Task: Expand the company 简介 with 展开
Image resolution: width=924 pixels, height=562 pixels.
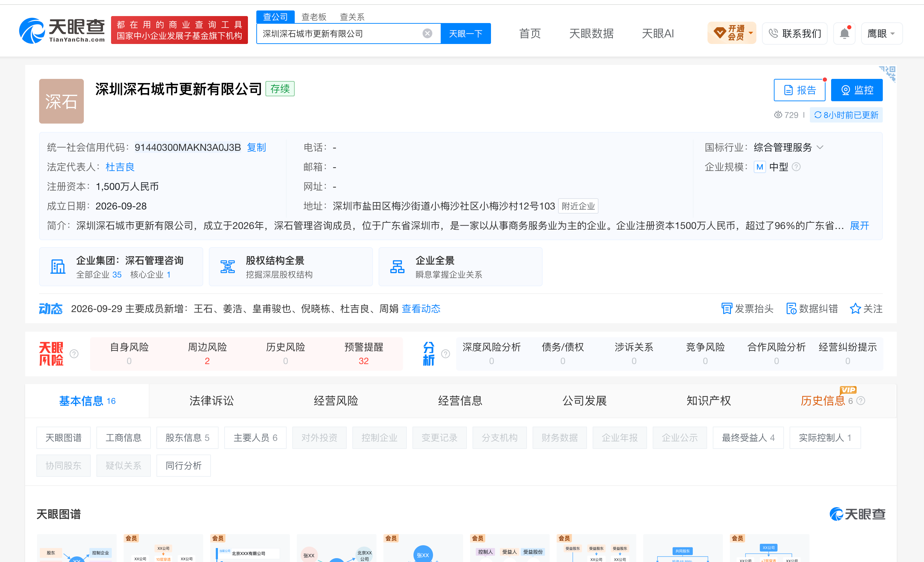Action: click(859, 226)
